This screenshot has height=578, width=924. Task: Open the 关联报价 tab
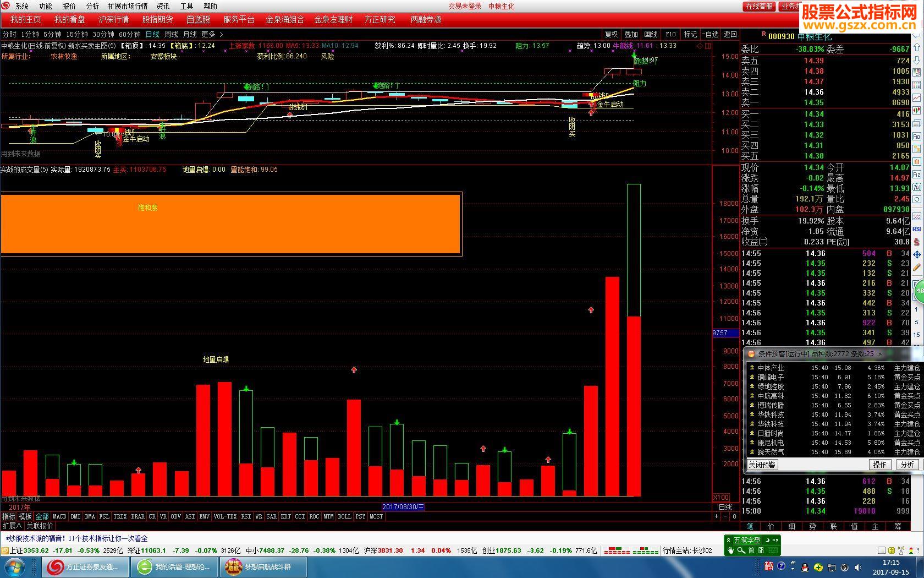(x=40, y=526)
